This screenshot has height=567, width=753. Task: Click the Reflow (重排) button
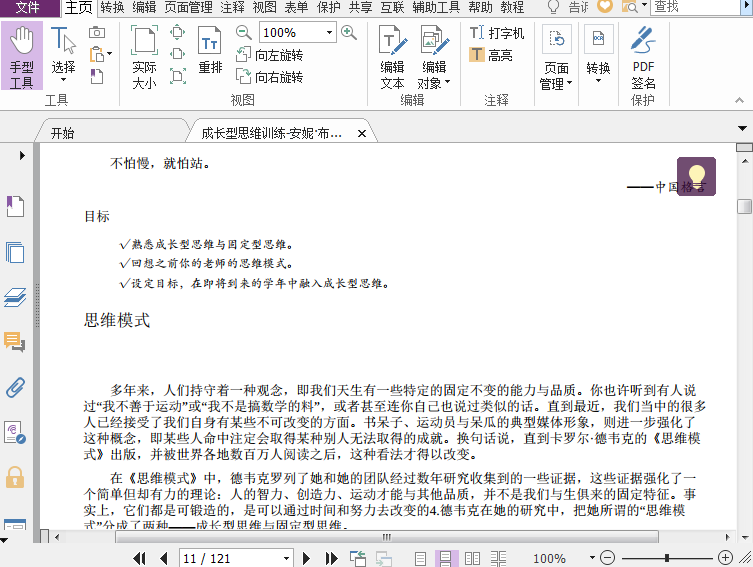tap(210, 50)
